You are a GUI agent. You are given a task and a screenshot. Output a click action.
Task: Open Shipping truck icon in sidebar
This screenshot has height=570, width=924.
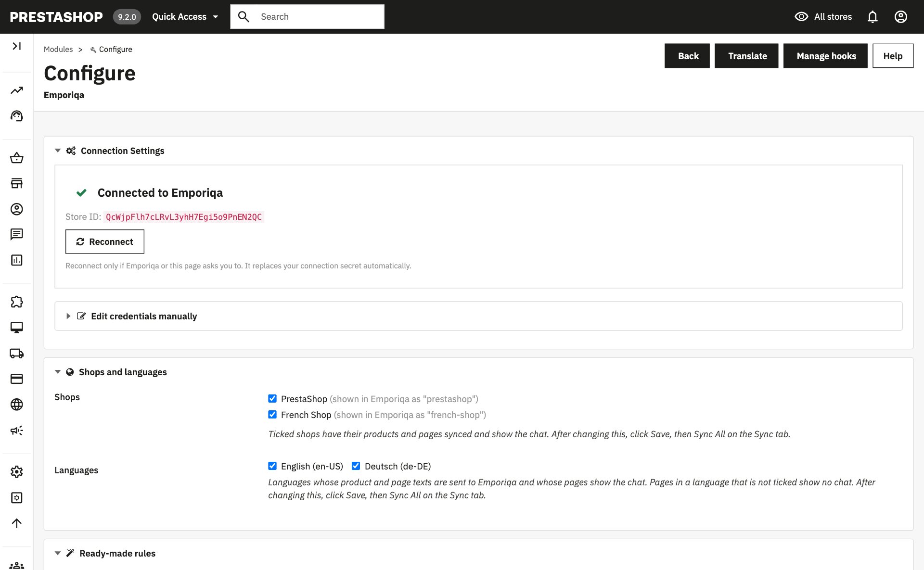click(17, 354)
